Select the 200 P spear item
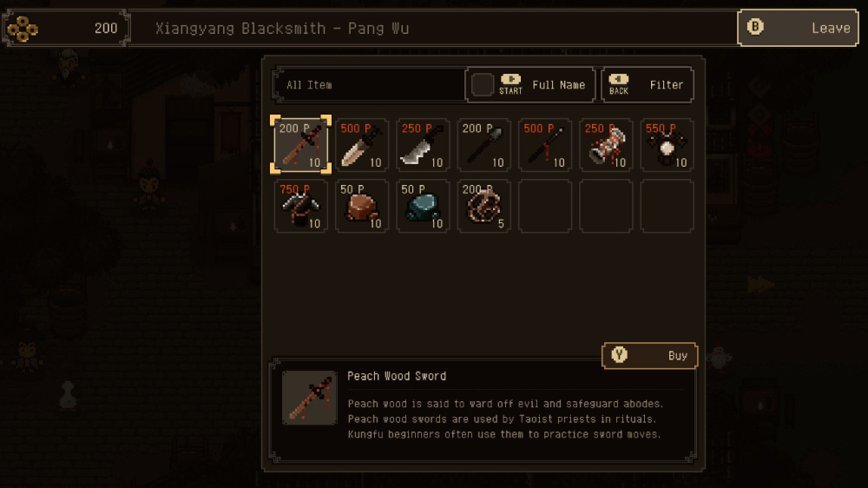Screen dimensions: 868x488 tap(483, 145)
